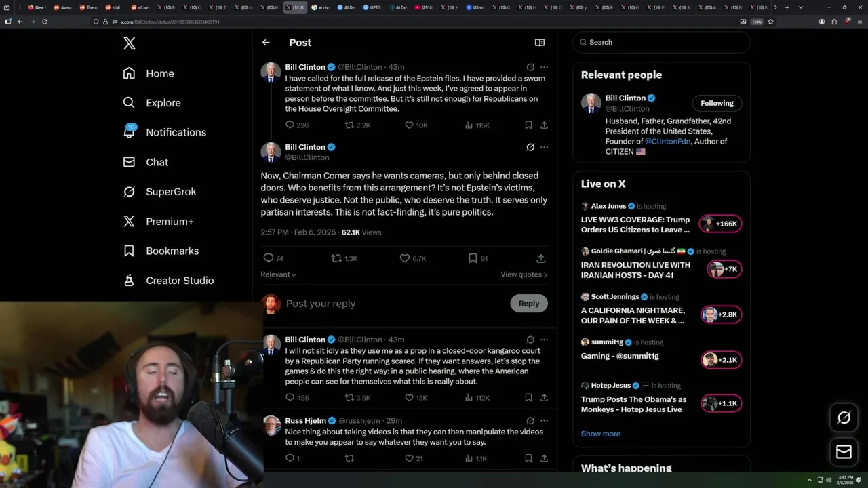Reload page with browser refresh button
This screenshot has height=488, width=868.
45,22
